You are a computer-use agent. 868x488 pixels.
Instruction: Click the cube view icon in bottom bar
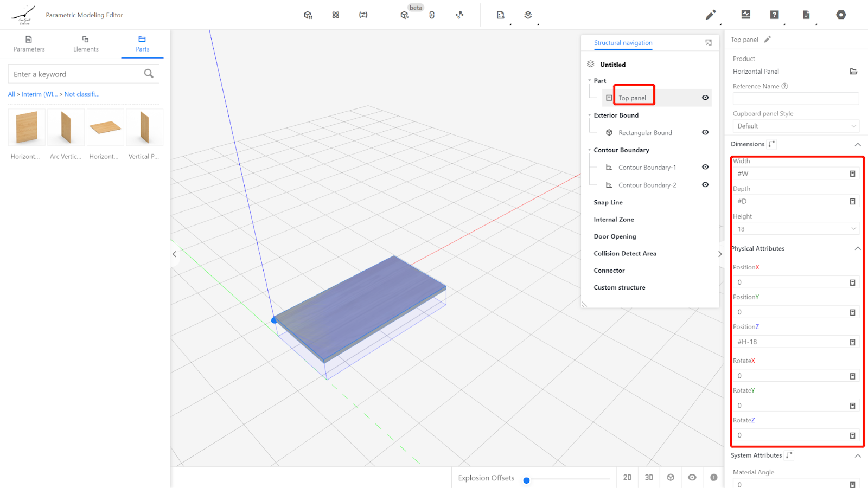click(671, 477)
